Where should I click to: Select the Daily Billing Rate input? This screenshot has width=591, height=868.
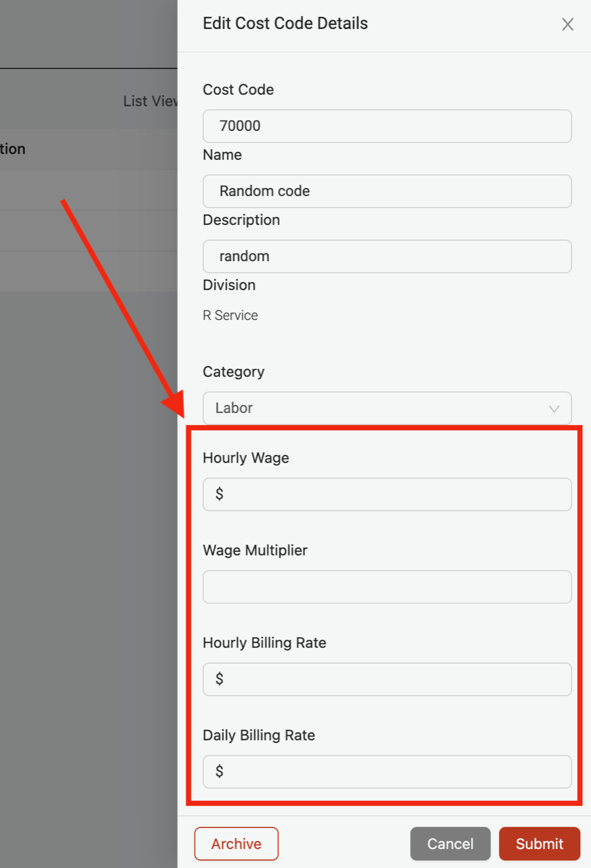(x=387, y=772)
